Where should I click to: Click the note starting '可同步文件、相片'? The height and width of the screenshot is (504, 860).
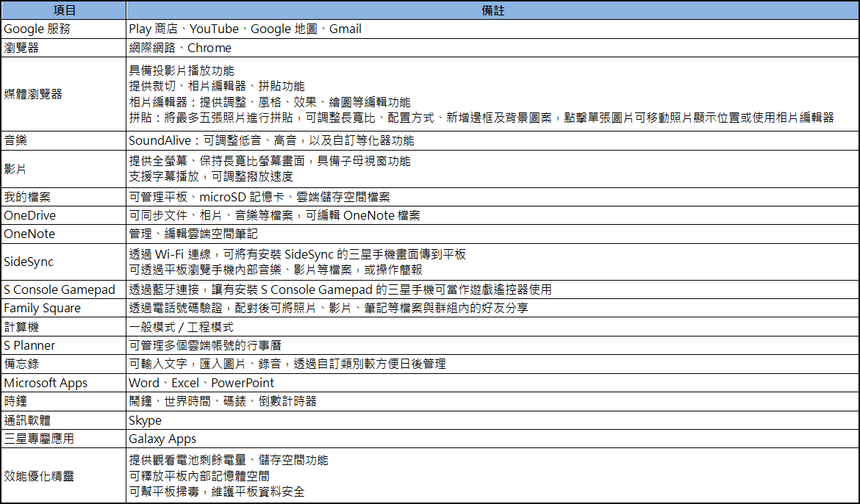tap(274, 215)
